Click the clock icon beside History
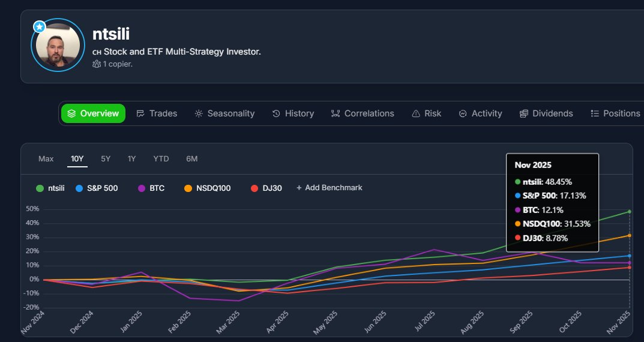 pos(277,114)
